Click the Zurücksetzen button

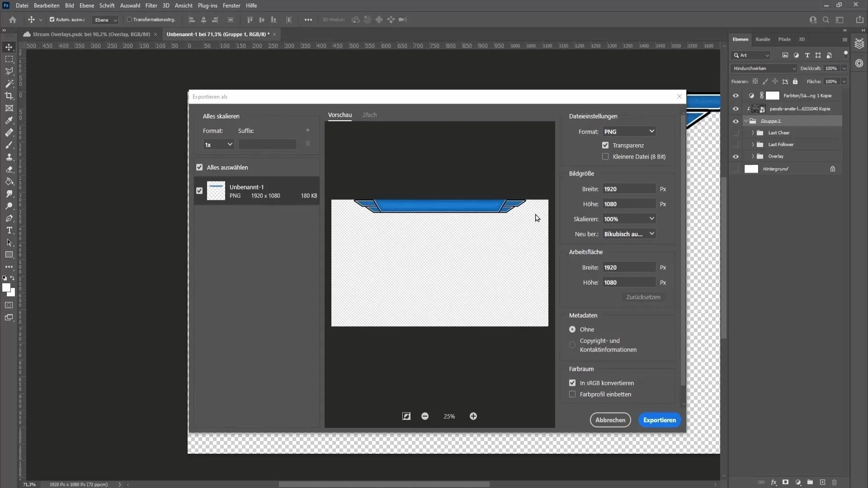(x=643, y=297)
